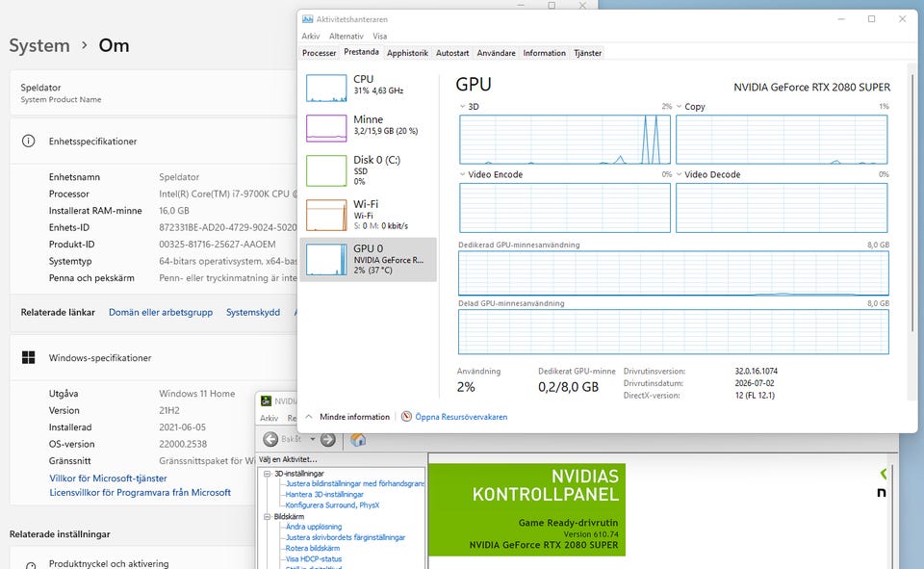Switch to the Processer tab
Screen dimensions: 924x569
[319, 53]
